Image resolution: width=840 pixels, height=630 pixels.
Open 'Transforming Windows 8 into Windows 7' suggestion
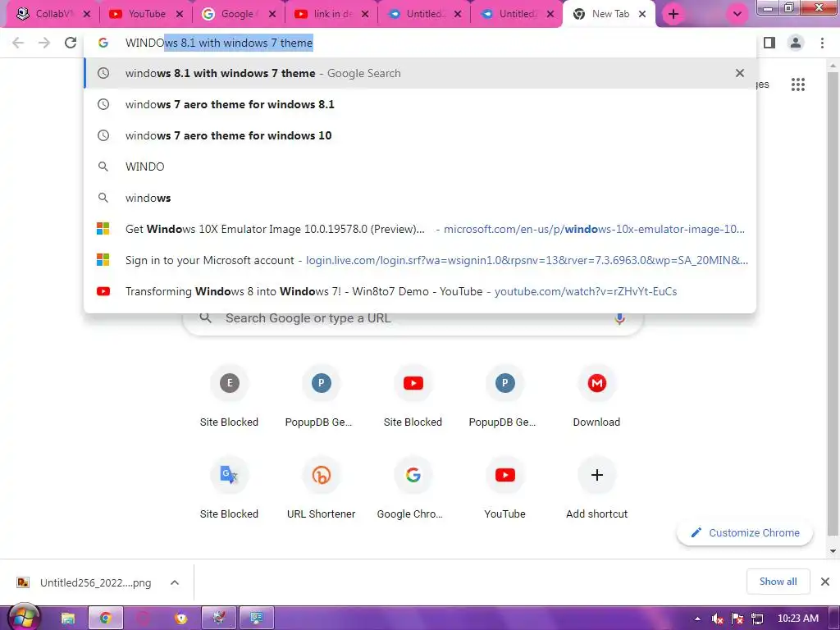click(x=420, y=291)
